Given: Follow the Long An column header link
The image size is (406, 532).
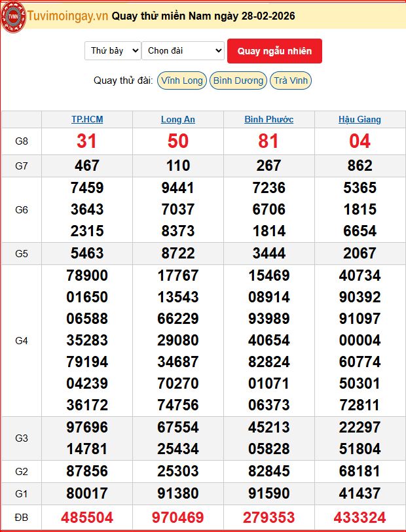Looking at the screenshot, I should [178, 119].
